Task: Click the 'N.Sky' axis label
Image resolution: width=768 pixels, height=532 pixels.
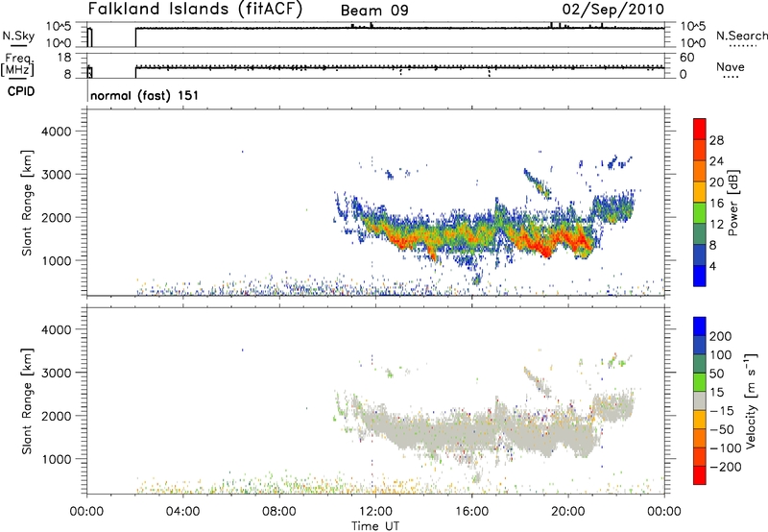Action: tap(18, 36)
